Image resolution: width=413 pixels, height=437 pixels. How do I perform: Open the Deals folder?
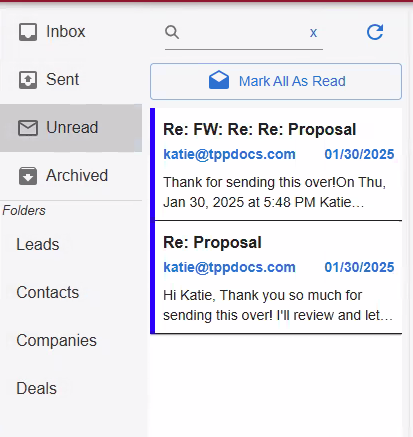(36, 389)
